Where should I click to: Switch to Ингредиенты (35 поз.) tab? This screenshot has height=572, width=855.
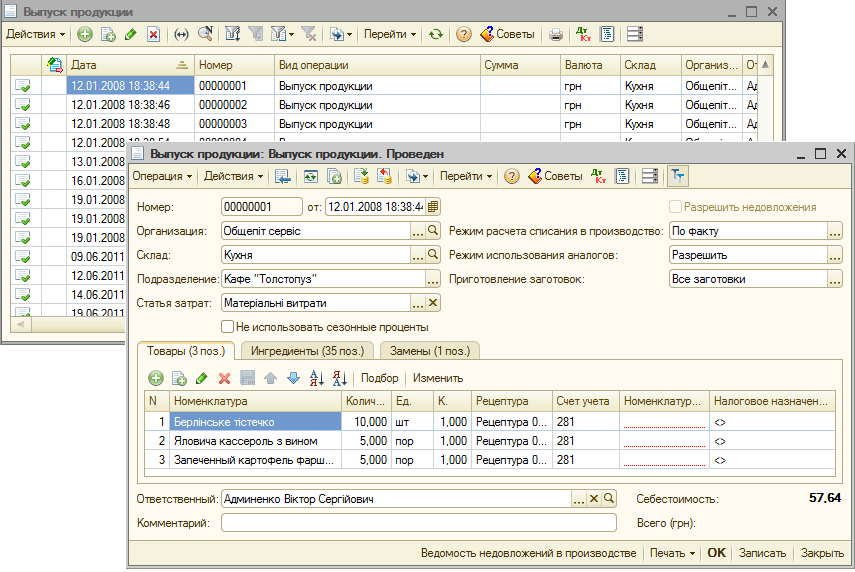(308, 351)
